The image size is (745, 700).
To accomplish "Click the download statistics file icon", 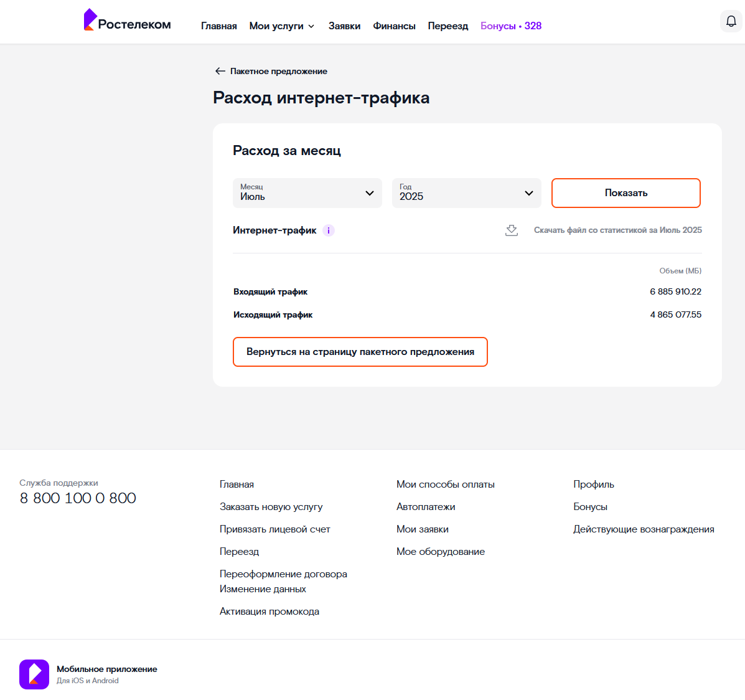I will [511, 230].
